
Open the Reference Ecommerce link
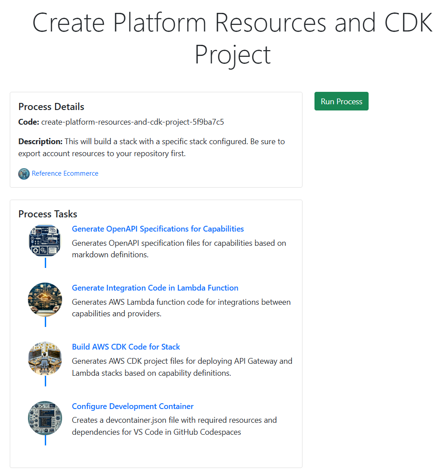point(65,173)
